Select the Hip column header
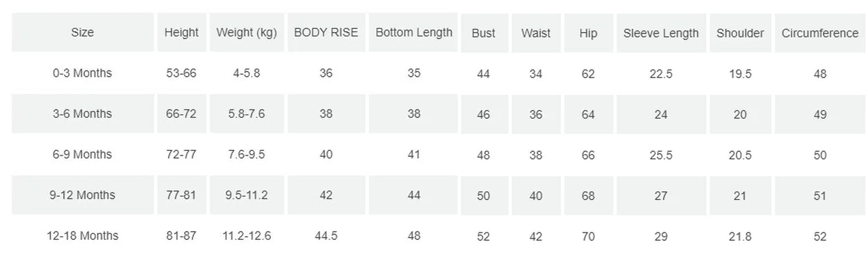The image size is (868, 255). pyautogui.click(x=588, y=33)
